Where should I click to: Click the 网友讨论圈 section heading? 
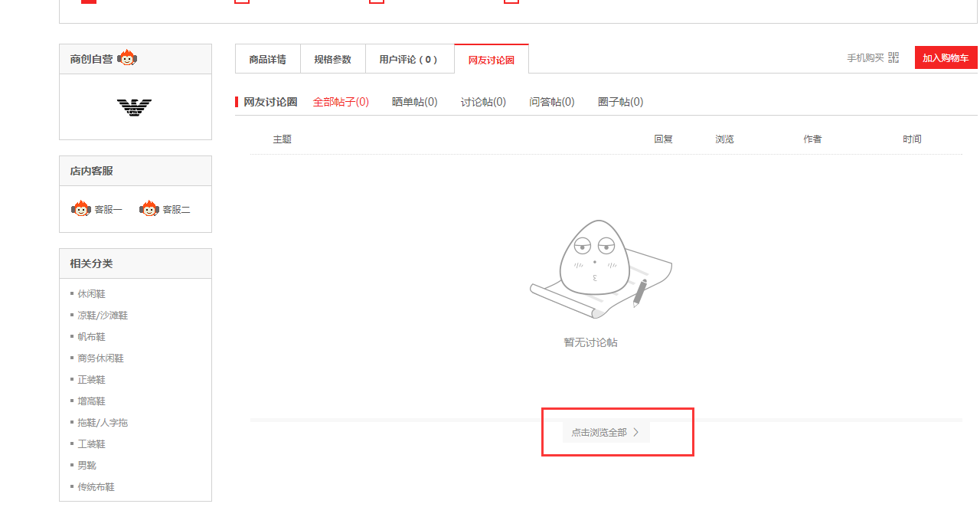click(270, 102)
